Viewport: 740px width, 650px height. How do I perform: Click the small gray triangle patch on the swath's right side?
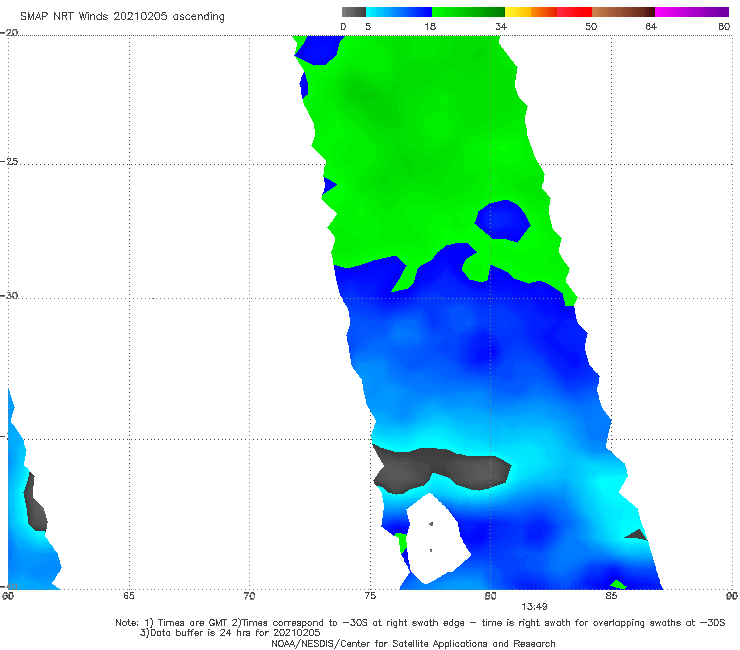click(636, 535)
